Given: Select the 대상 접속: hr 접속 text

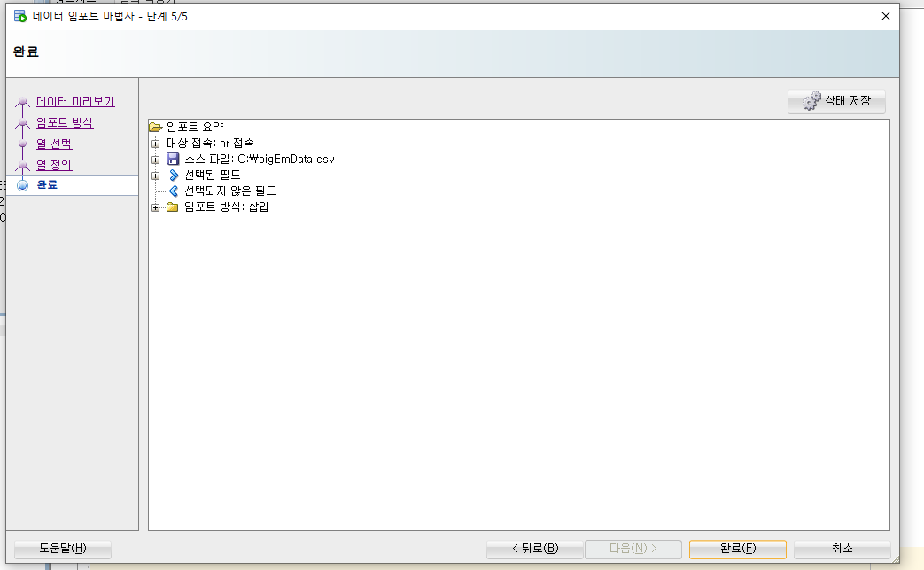Looking at the screenshot, I should click(210, 144).
